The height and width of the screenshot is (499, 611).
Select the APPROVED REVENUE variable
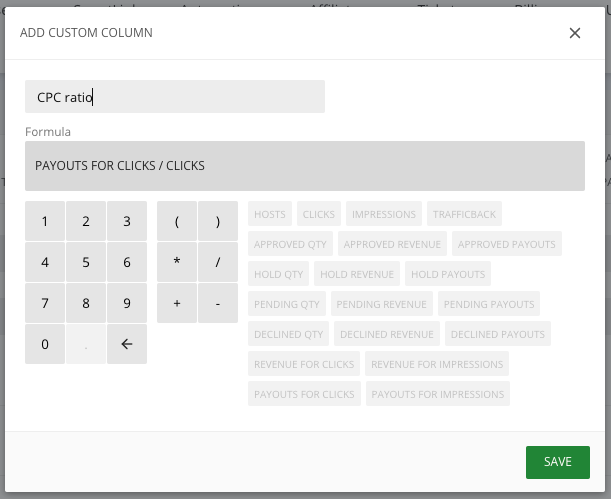[x=392, y=244]
